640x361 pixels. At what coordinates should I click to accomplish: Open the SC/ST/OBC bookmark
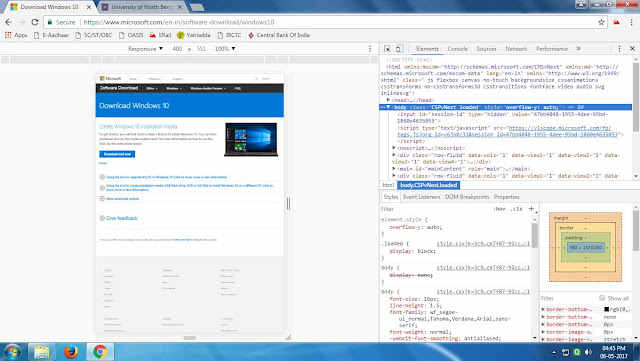pyautogui.click(x=93, y=35)
